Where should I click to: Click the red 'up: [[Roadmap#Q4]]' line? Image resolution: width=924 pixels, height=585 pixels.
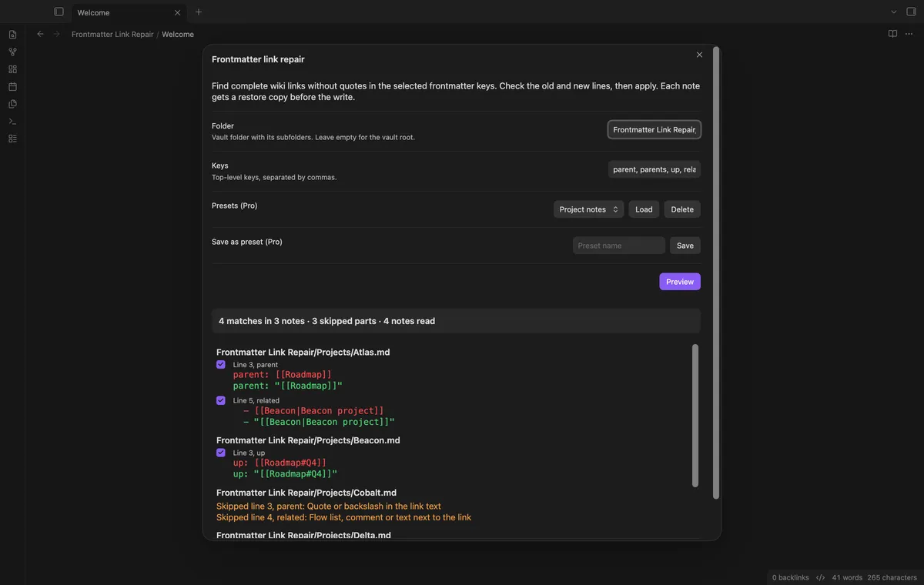click(x=280, y=463)
